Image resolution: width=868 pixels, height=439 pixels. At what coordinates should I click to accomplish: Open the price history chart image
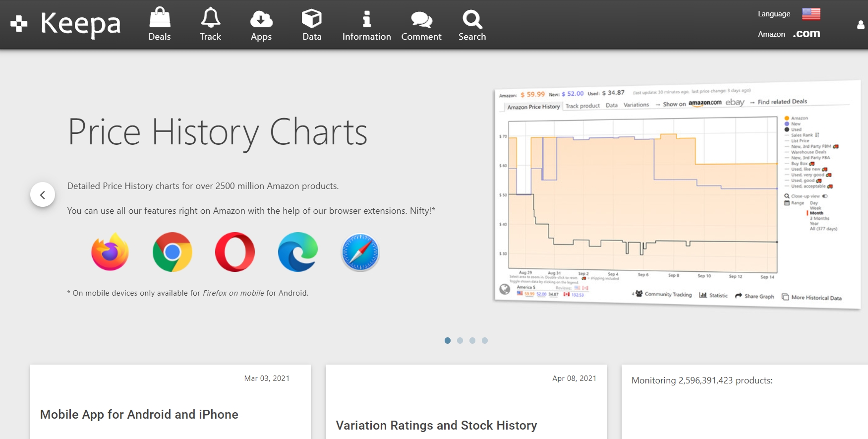[677, 195]
